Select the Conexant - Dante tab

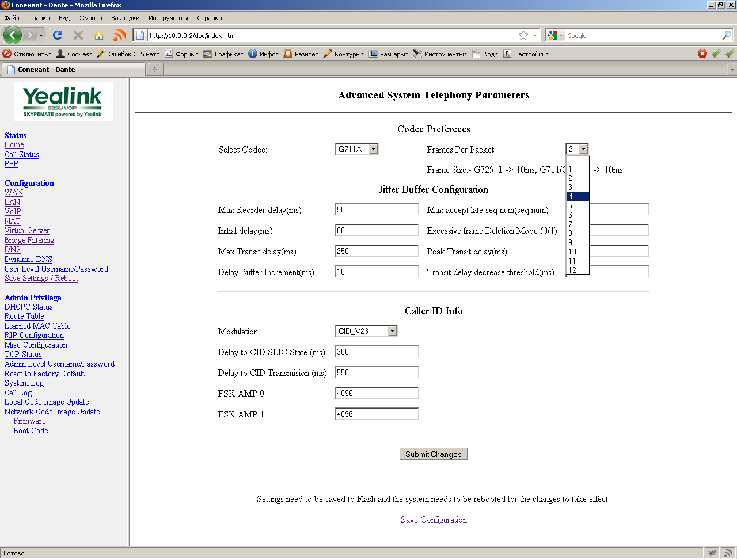(x=74, y=70)
